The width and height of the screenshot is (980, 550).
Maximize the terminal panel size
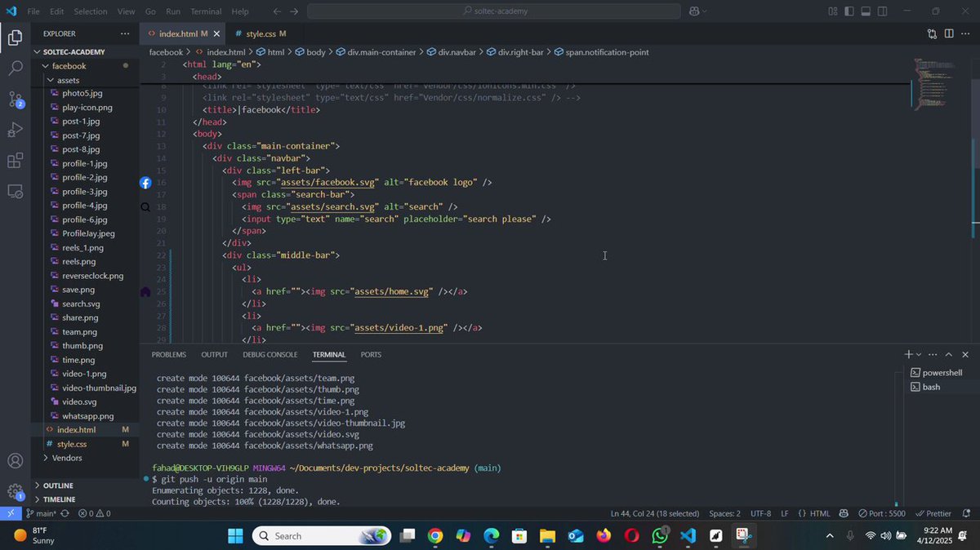[x=949, y=354]
